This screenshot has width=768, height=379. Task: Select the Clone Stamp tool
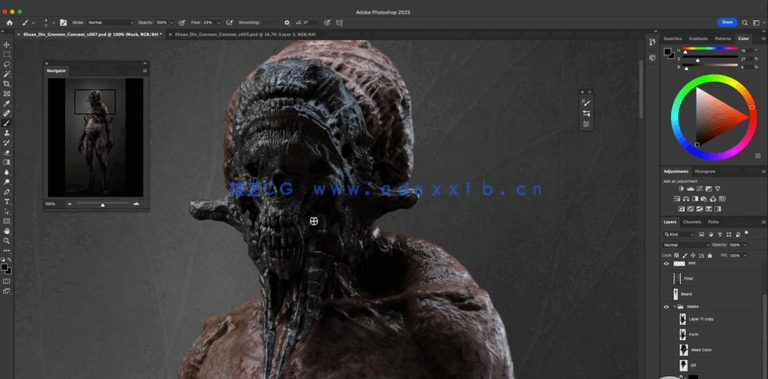[x=7, y=133]
